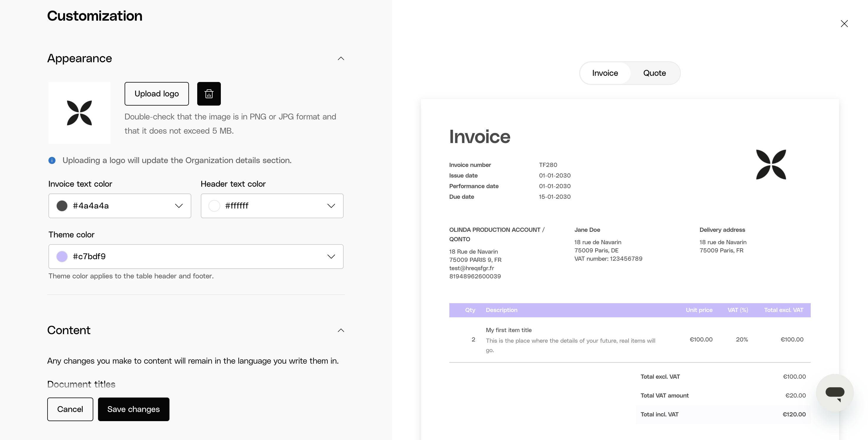Open Header text color dropdown
The image size is (868, 440).
331,206
